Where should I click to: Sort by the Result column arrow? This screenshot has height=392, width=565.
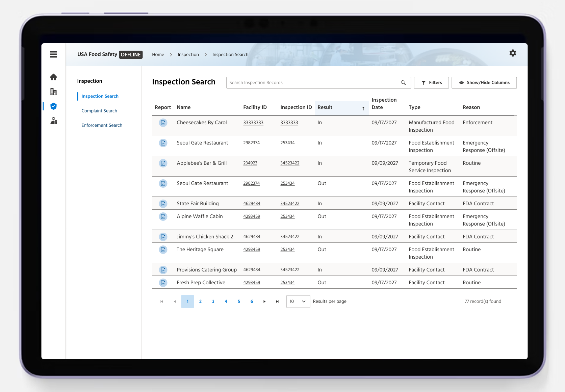(363, 108)
